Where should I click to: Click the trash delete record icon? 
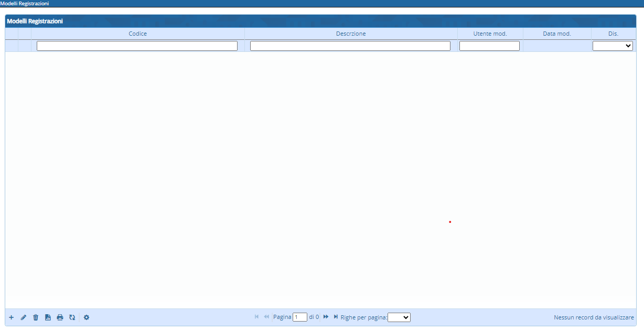pyautogui.click(x=36, y=317)
